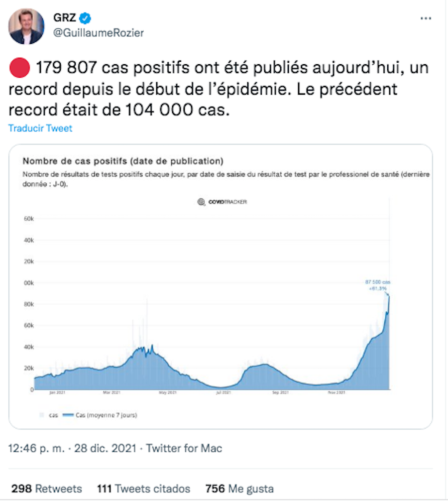Click the COVIDTRACKER logo on the chart
This screenshot has height=502, width=448.
[229, 202]
